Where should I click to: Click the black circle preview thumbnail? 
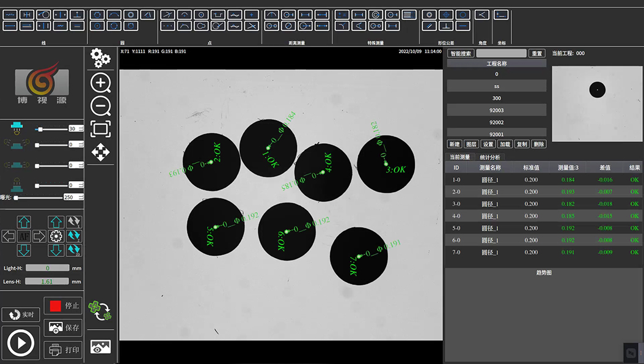click(x=597, y=90)
